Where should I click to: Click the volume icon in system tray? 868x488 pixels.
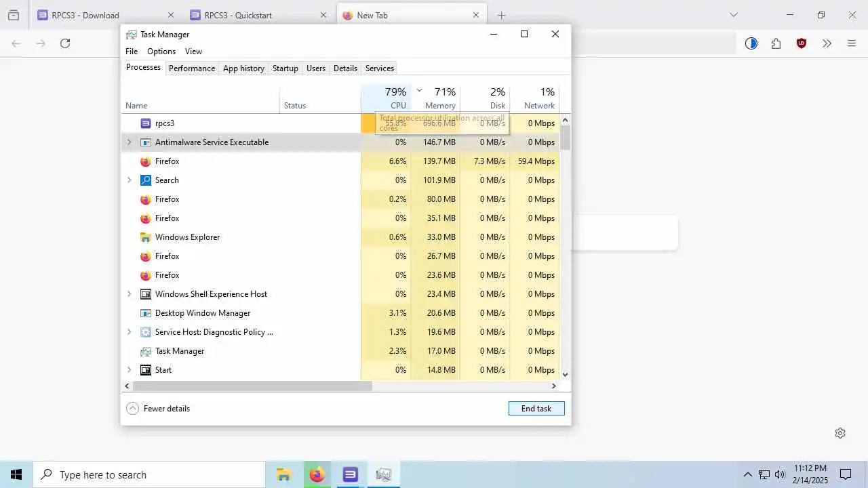point(780,474)
